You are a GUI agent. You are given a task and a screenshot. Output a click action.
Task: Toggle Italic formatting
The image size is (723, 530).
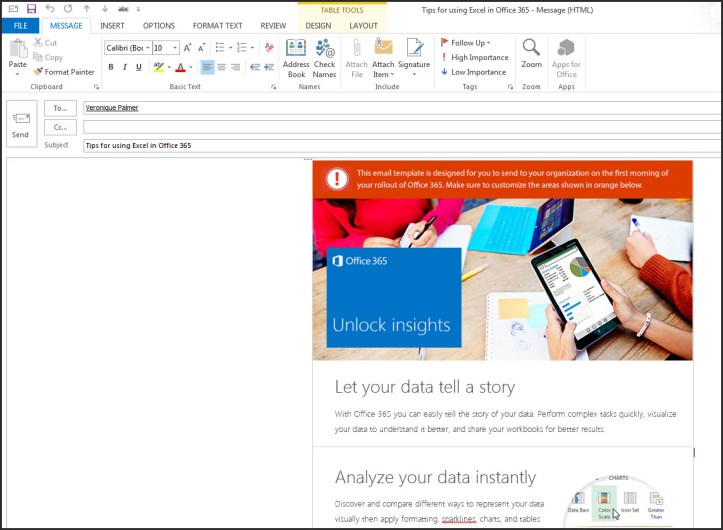click(124, 67)
